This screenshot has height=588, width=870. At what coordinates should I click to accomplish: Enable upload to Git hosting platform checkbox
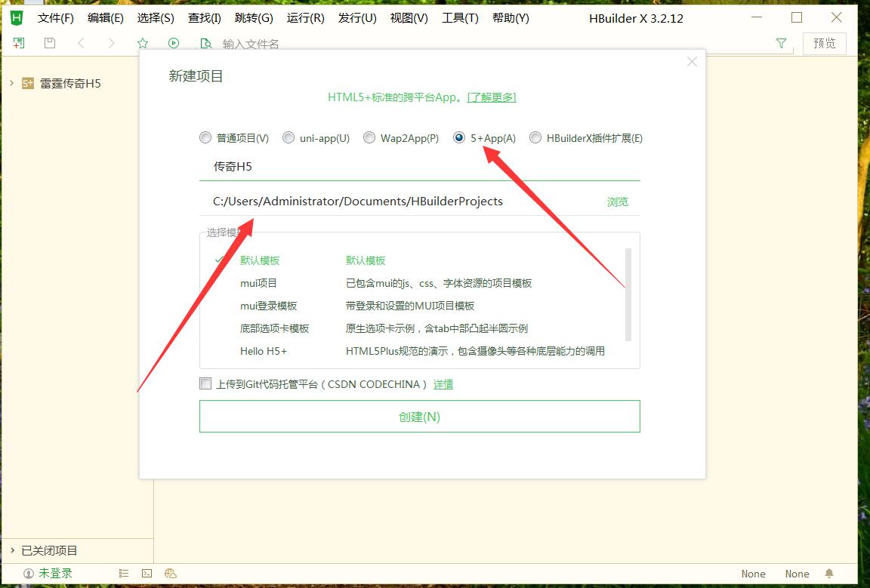click(x=205, y=383)
